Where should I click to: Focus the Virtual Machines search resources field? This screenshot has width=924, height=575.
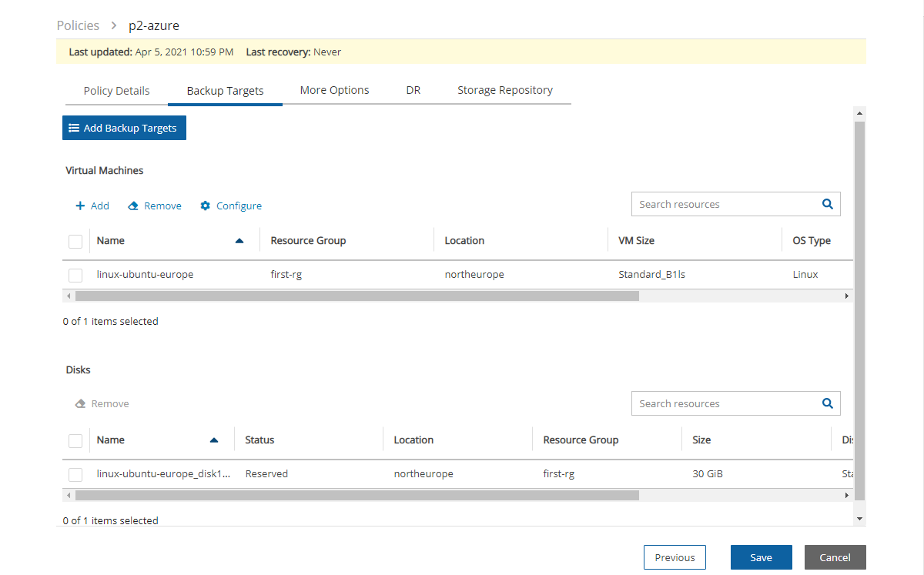tap(724, 204)
